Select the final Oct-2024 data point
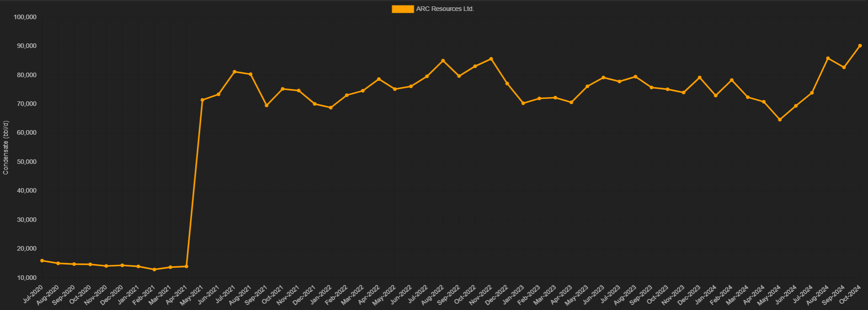 [860, 46]
